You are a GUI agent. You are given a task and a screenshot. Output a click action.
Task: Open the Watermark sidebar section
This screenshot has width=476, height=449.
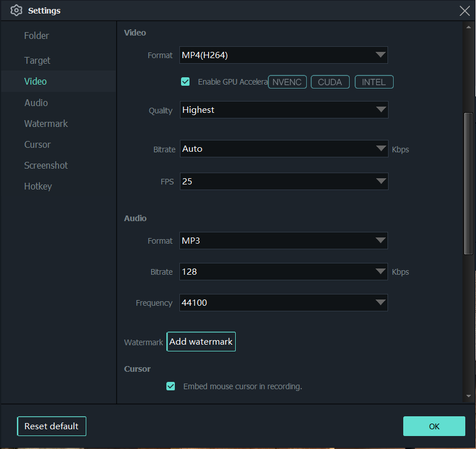pyautogui.click(x=46, y=124)
